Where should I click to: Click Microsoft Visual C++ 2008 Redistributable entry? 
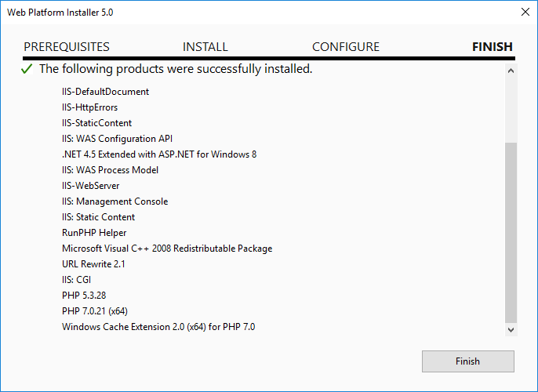(167, 249)
